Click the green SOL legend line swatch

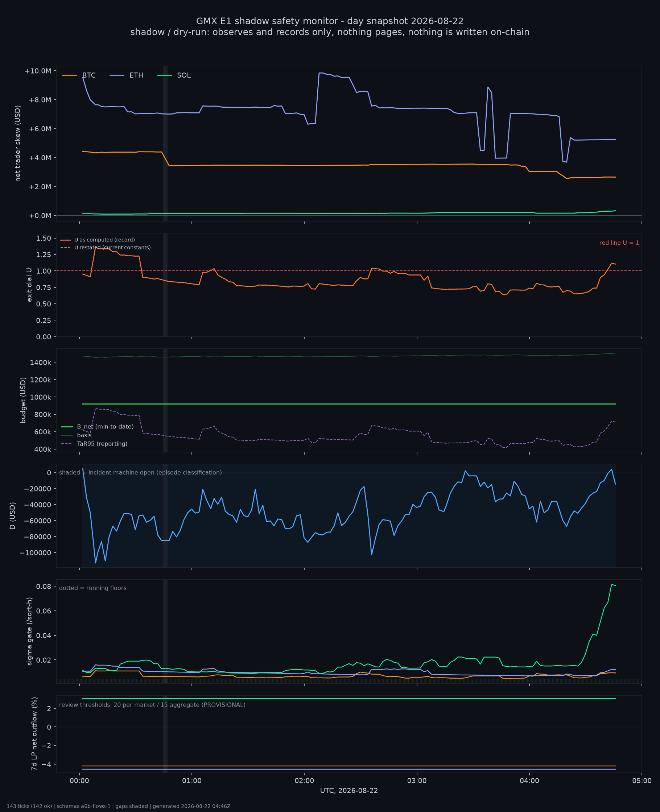coord(165,75)
